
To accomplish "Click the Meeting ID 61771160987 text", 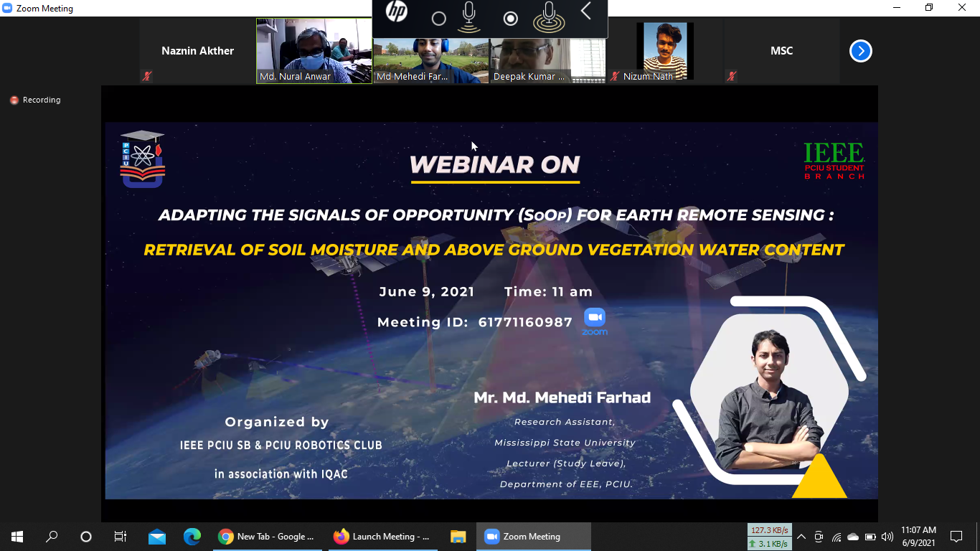I will pyautogui.click(x=475, y=323).
